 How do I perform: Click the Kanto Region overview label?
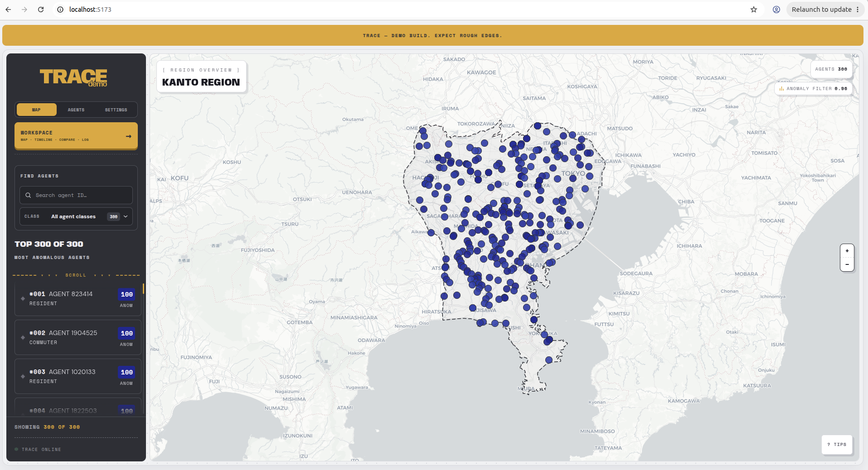tap(201, 77)
